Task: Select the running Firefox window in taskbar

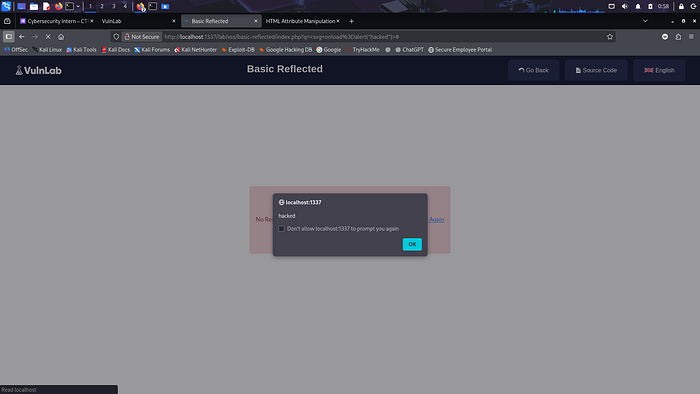Action: tap(141, 6)
